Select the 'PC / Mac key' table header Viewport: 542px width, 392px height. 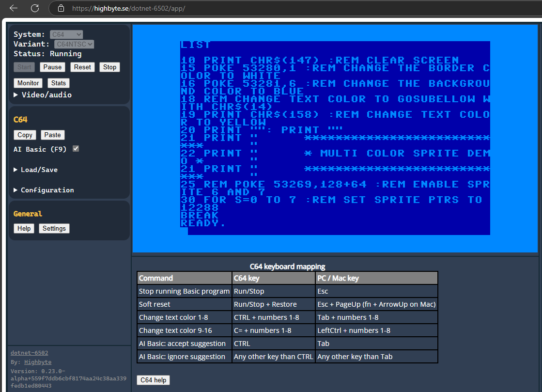coord(376,278)
